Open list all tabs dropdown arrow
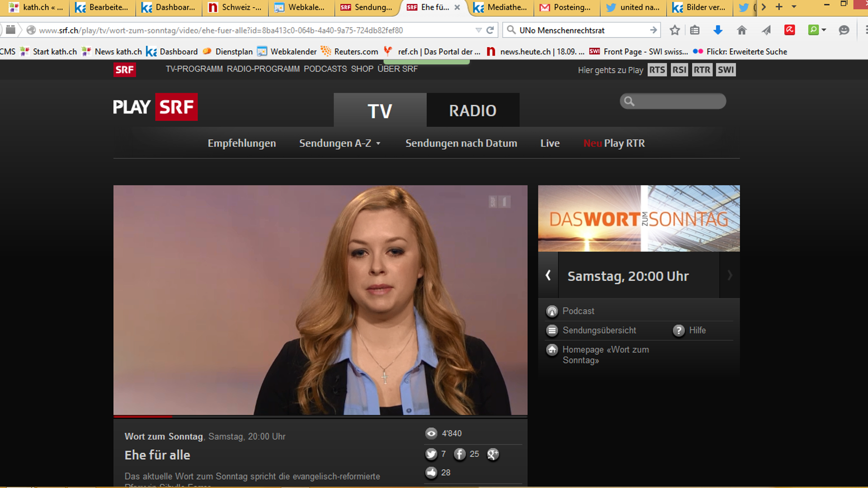Screen dimensions: 868x488 [x=794, y=7]
